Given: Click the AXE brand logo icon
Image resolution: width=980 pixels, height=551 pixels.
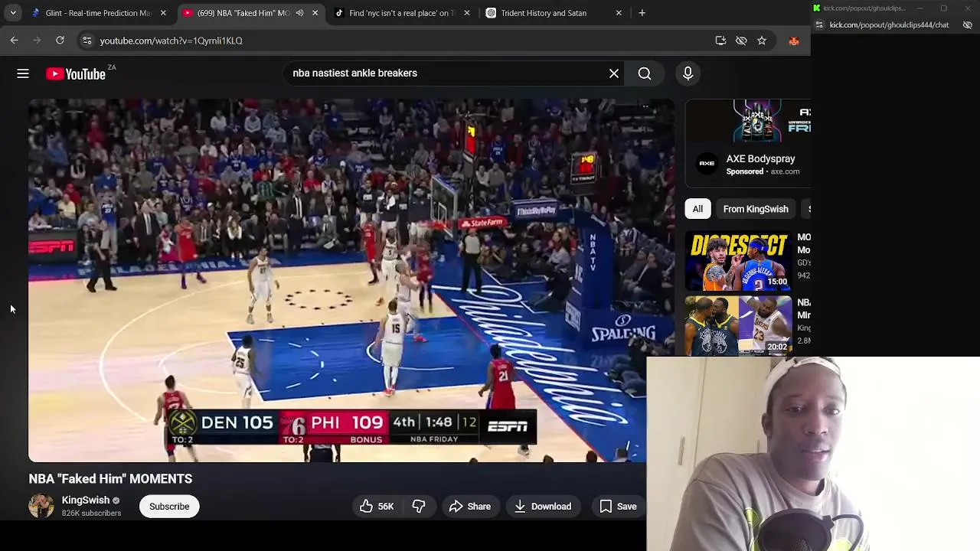Looking at the screenshot, I should [x=707, y=163].
